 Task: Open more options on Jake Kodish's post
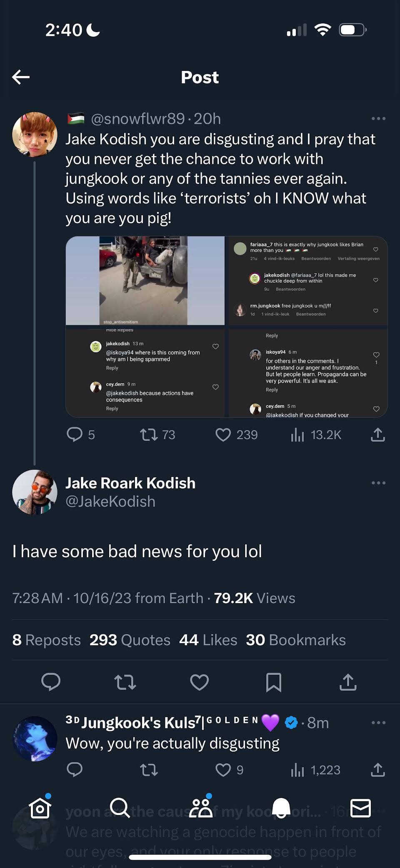click(378, 483)
